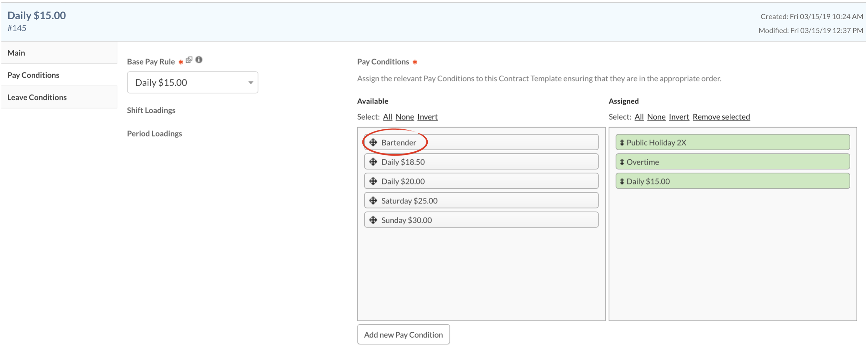Open the Base Pay Rule dropdown
Image resolution: width=868 pixels, height=348 pixels.
192,83
